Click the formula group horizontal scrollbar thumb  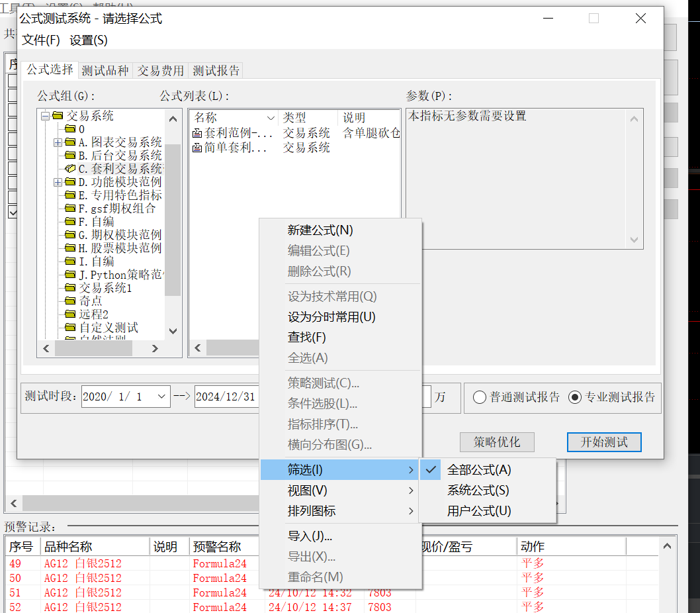(93, 348)
